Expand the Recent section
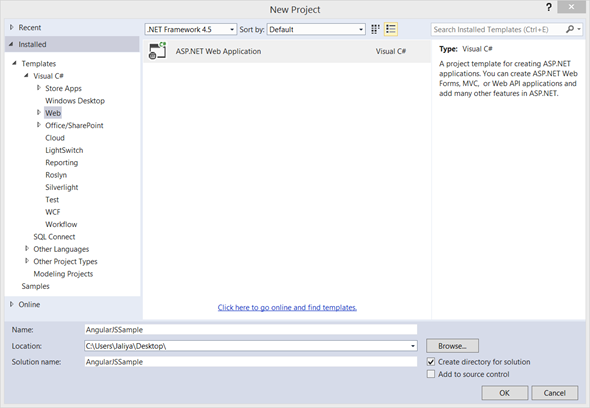Image resolution: width=590 pixels, height=408 pixels. click(x=12, y=27)
